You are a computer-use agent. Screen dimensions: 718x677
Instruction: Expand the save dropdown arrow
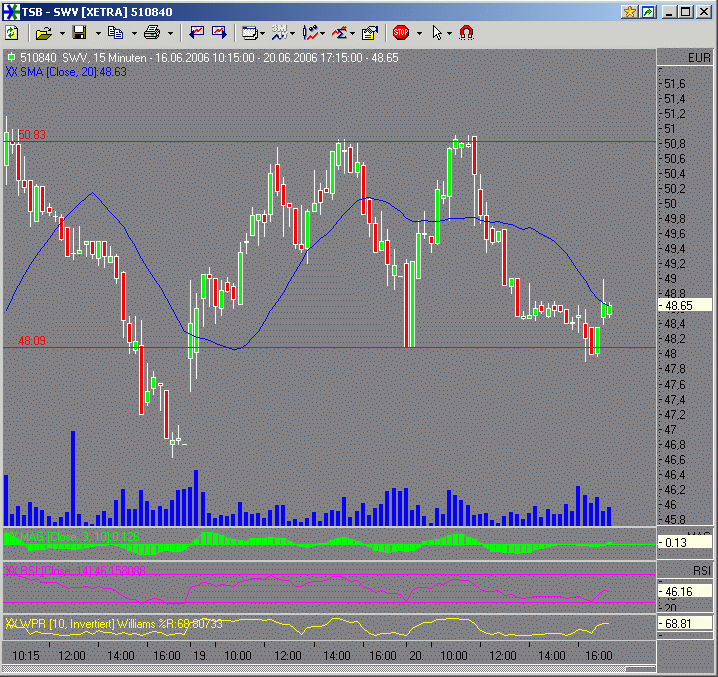pos(98,33)
